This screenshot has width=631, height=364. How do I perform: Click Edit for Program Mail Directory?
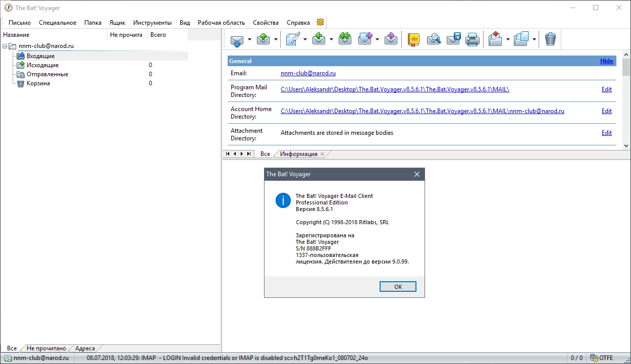(607, 89)
